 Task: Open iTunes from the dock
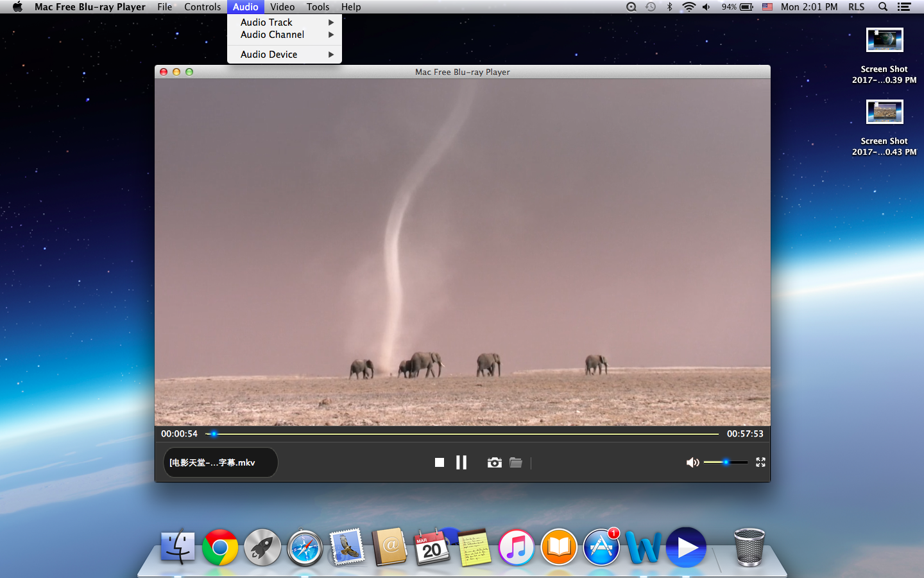tap(517, 548)
